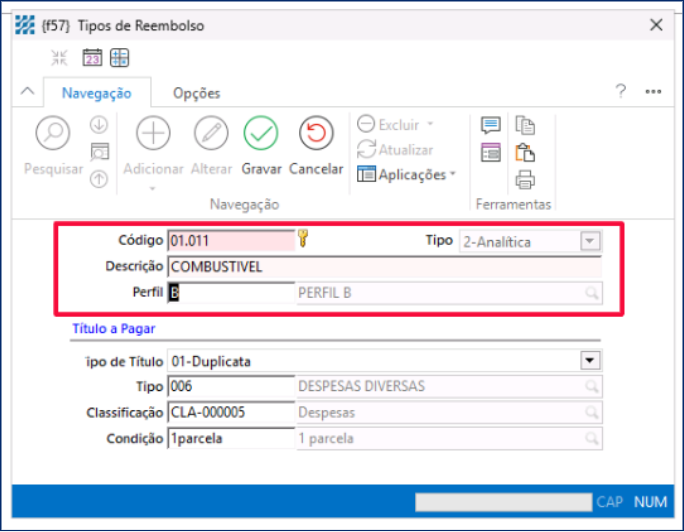Image resolution: width=684 pixels, height=532 pixels.
Task: Open the Tipo de Título dropdown
Action: pos(591,360)
